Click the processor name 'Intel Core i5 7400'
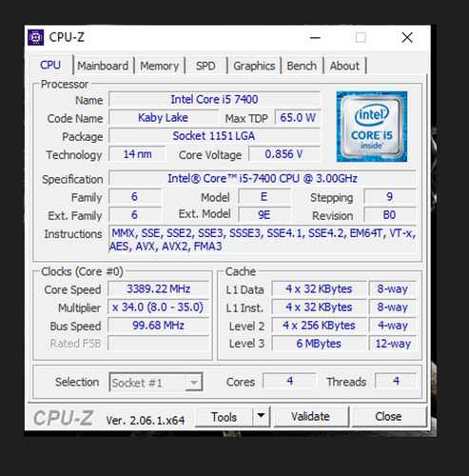469x476 pixels. click(214, 99)
